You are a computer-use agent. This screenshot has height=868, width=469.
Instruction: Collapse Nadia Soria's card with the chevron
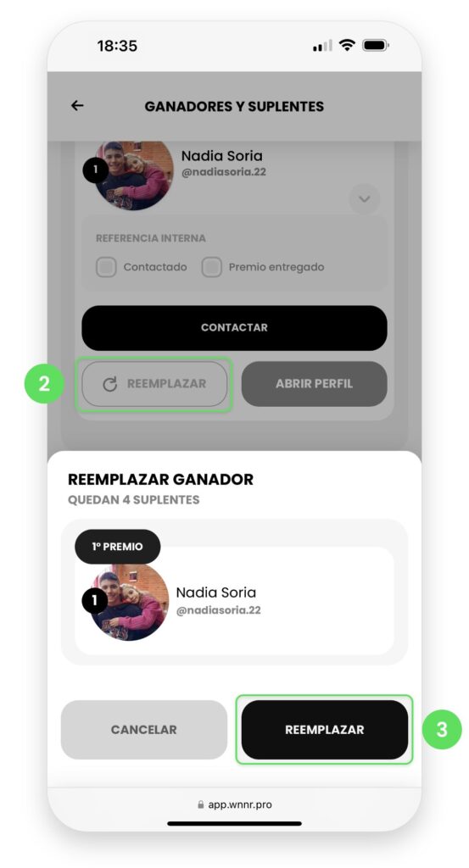tap(365, 198)
